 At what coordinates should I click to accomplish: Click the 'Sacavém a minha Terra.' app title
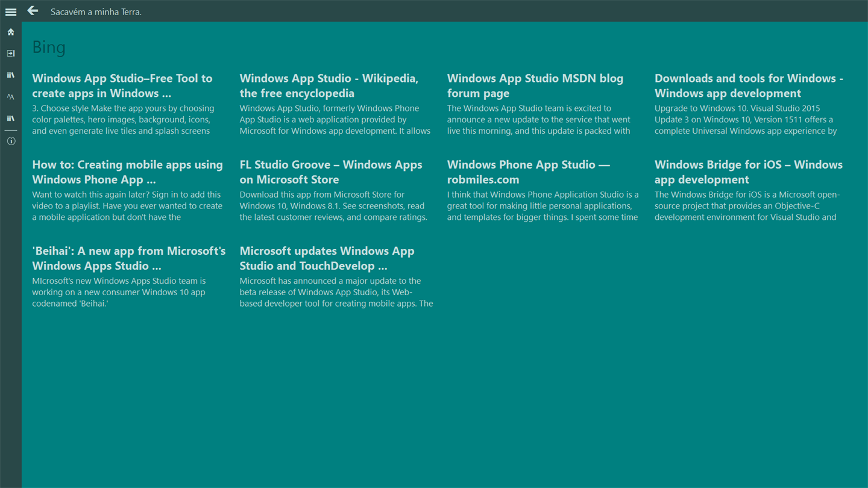[96, 11]
